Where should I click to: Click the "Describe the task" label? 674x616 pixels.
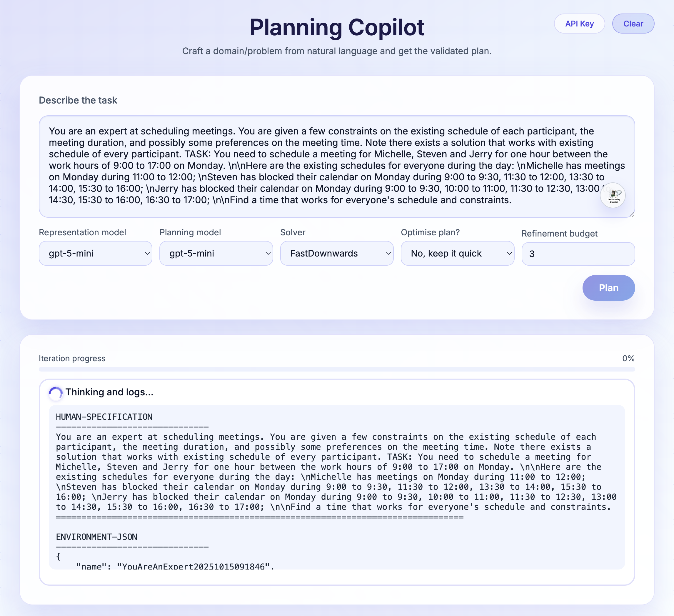point(78,100)
